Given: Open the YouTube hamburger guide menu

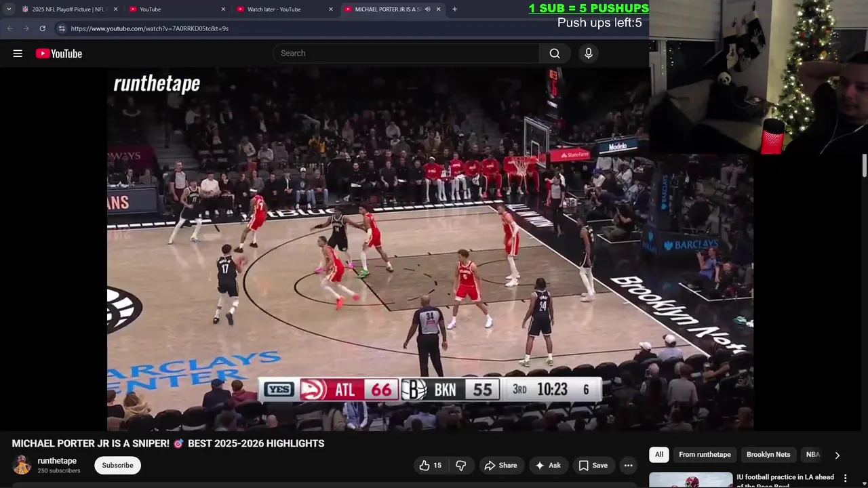Looking at the screenshot, I should (18, 54).
